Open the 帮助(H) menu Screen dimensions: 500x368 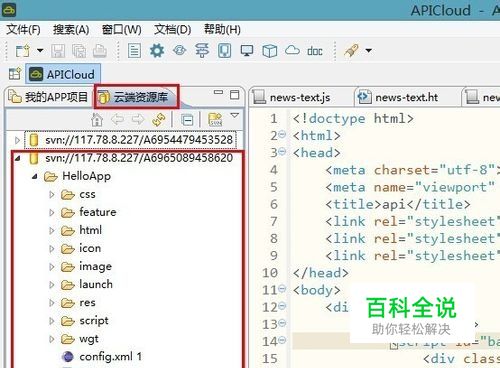222,30
